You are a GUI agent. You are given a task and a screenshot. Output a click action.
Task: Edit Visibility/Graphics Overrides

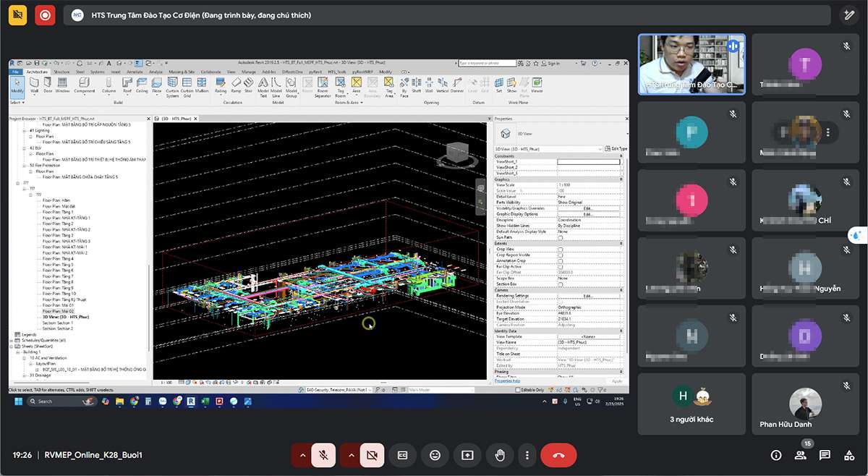click(588, 208)
